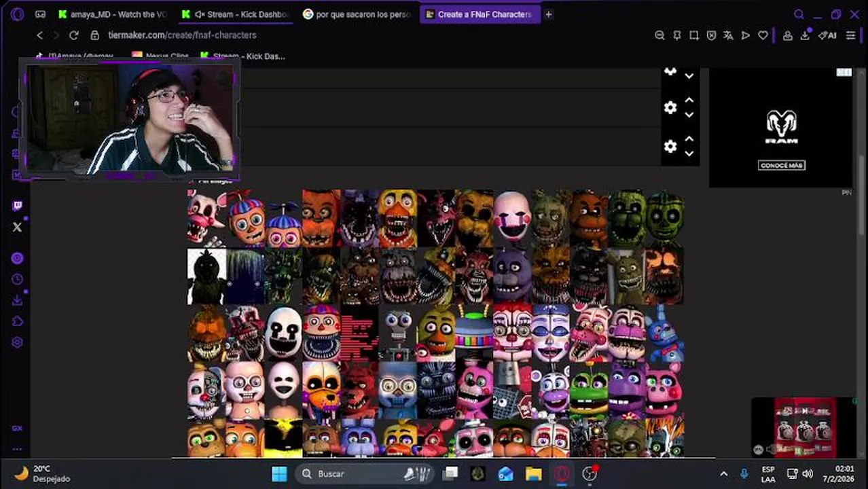This screenshot has height=489, width=868.
Task: Open the sidebar player icon
Action: [17, 258]
